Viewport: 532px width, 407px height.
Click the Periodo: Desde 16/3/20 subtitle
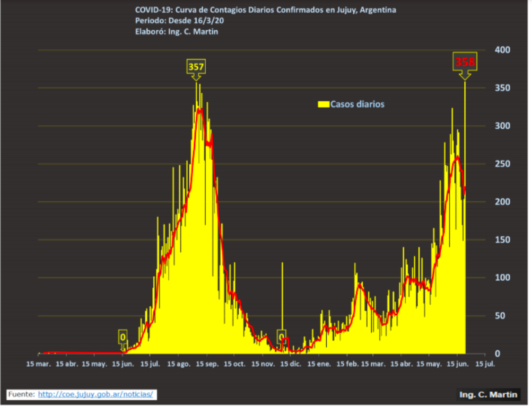tap(179, 21)
